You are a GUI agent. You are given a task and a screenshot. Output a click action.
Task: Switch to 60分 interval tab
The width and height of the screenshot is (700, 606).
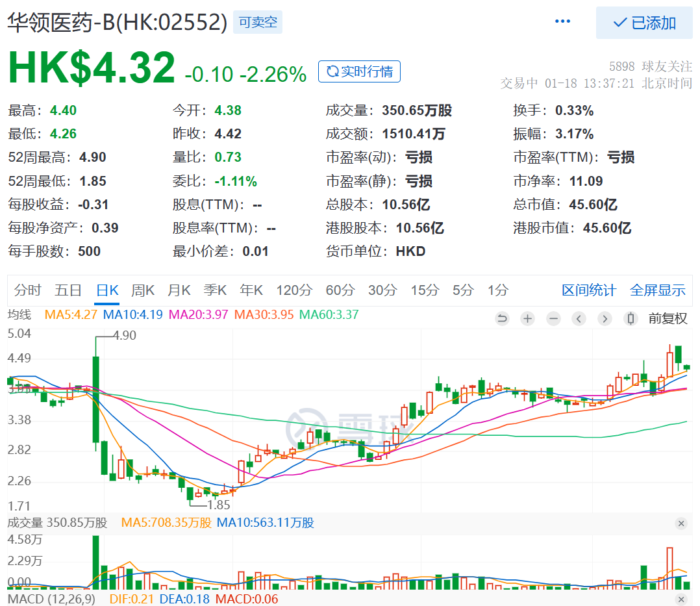pyautogui.click(x=340, y=290)
